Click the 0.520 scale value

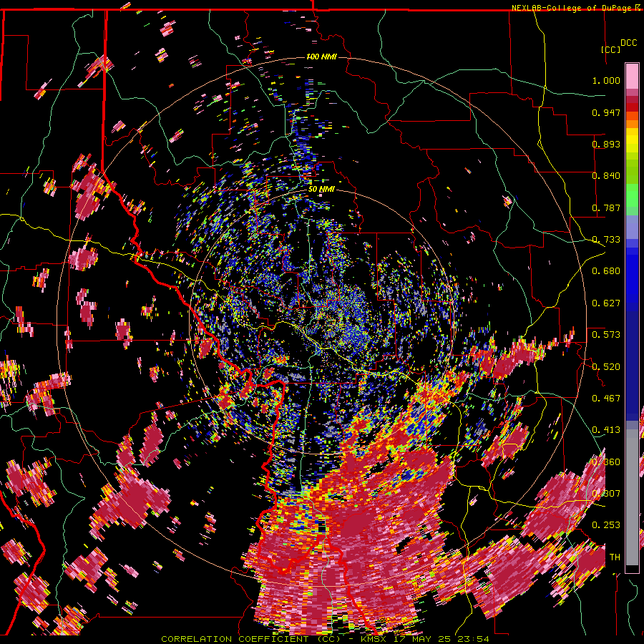point(606,367)
